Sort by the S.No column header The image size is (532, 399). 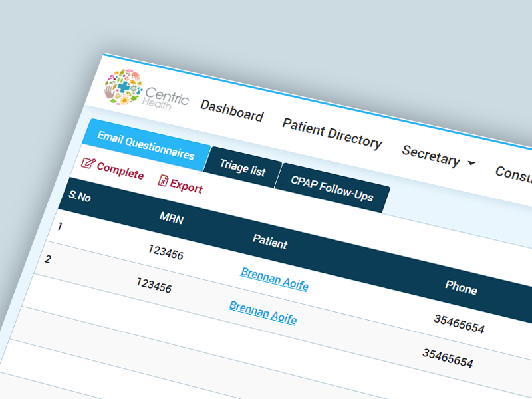coord(80,196)
